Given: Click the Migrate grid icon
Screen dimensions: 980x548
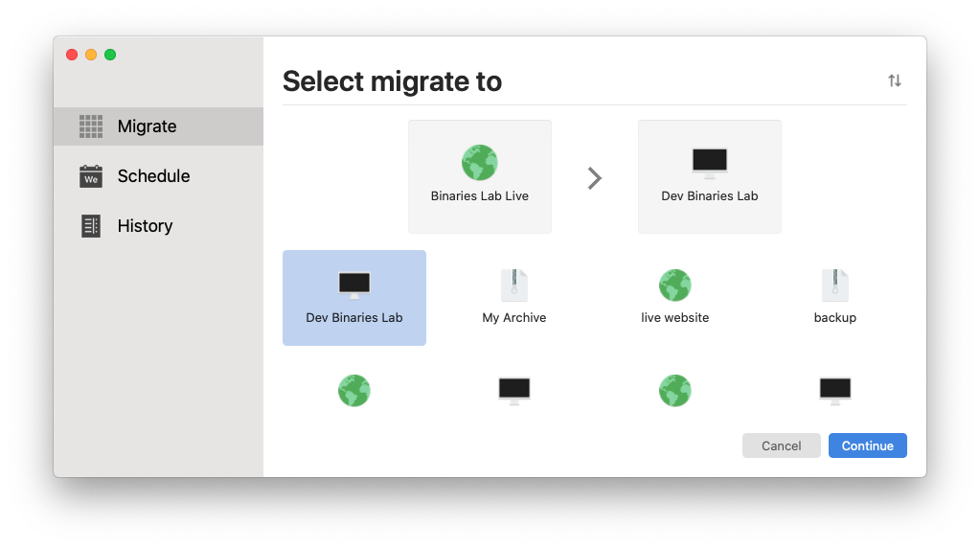Looking at the screenshot, I should pyautogui.click(x=91, y=126).
